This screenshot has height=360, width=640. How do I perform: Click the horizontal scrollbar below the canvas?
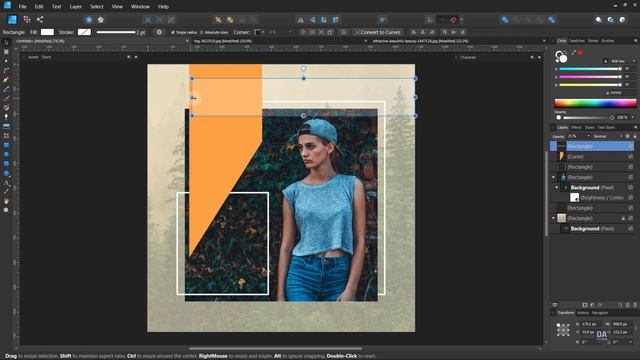(276, 349)
